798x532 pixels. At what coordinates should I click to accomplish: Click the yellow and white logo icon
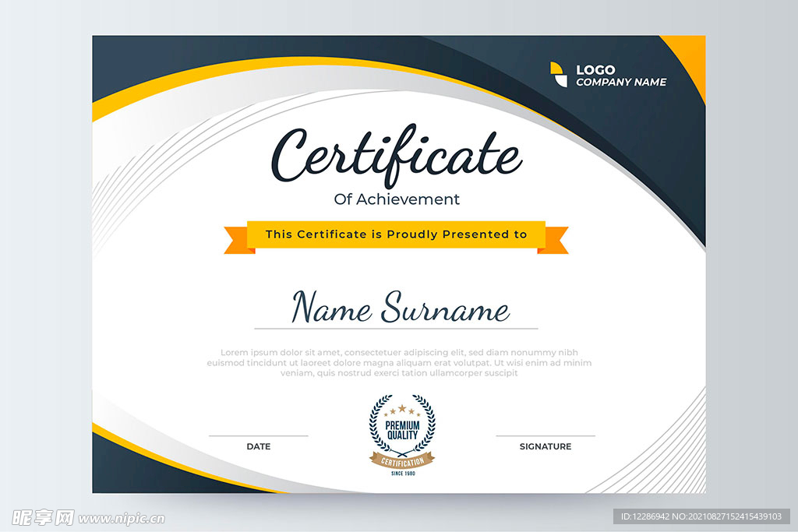click(558, 75)
